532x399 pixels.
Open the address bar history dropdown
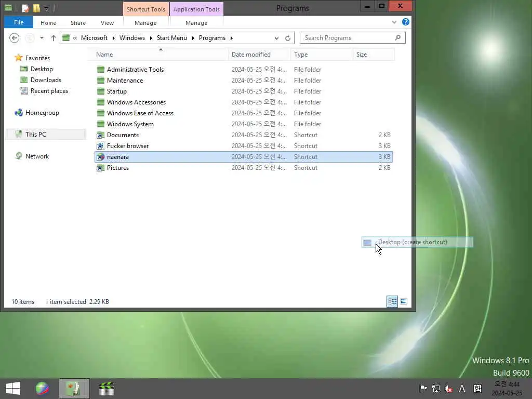(x=276, y=38)
